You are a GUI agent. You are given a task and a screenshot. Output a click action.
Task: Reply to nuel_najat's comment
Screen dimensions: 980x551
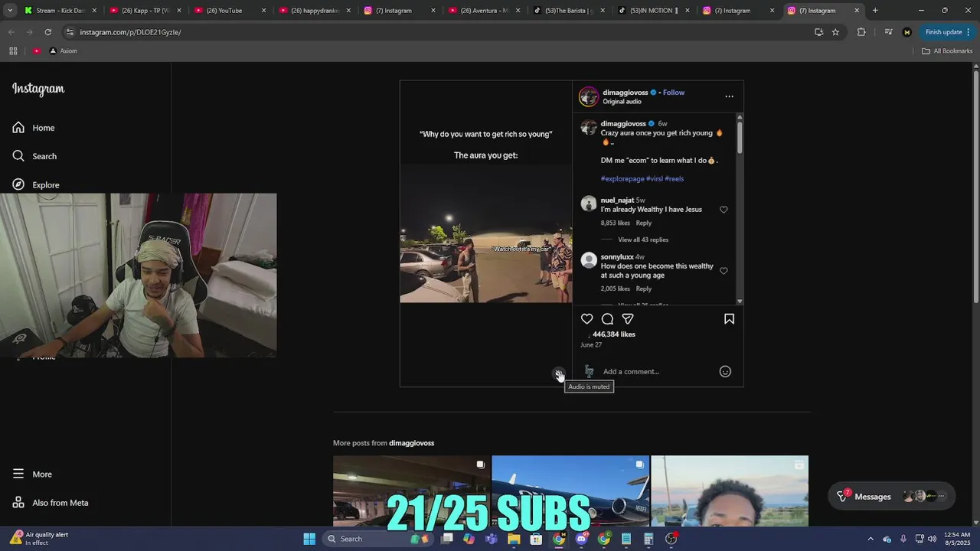644,223
